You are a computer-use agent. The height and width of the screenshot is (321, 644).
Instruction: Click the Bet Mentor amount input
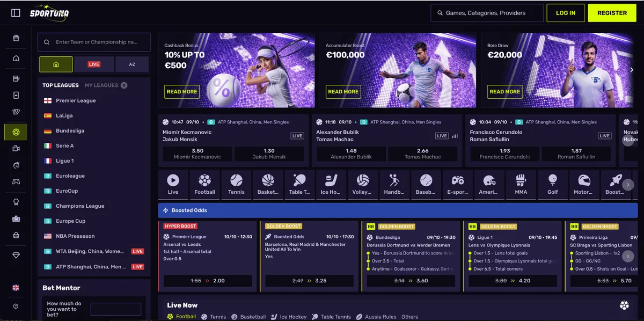(116, 309)
